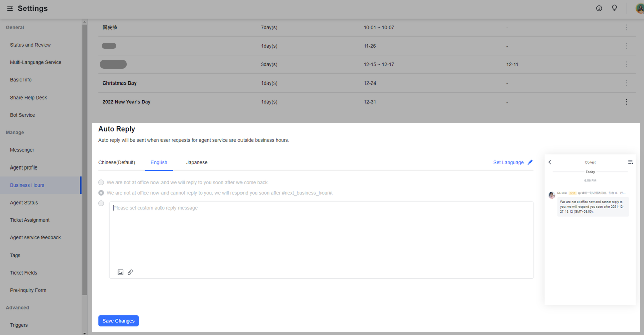Click the Set Language link
Screen dimensions: 644x335
[508, 162]
